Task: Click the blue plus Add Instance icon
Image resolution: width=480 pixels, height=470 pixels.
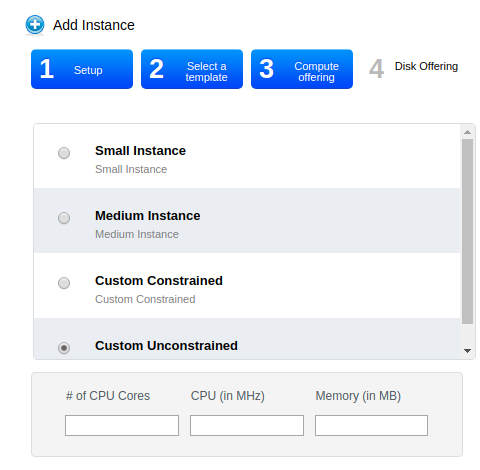Action: click(x=35, y=25)
